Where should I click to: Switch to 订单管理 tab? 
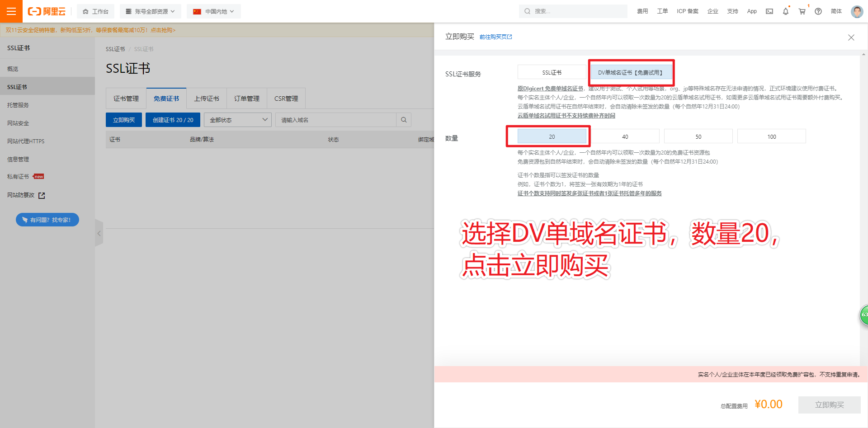247,99
